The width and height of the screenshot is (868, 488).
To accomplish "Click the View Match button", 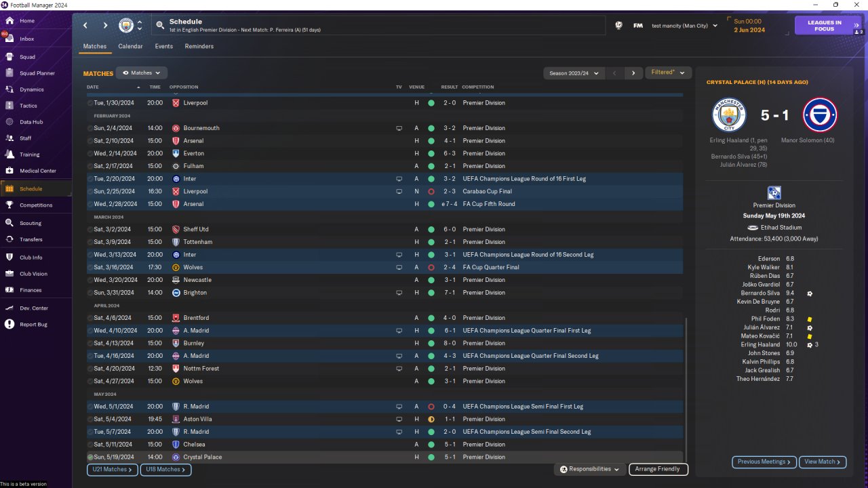I will pyautogui.click(x=823, y=462).
